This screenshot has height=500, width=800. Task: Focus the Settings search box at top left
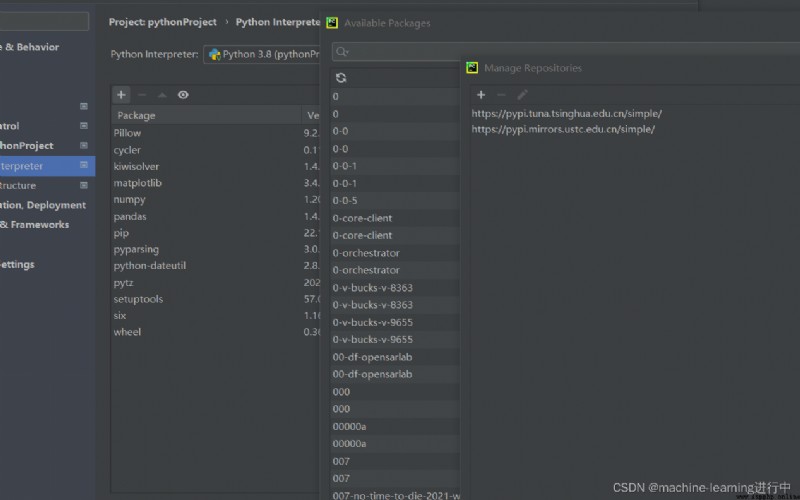[x=44, y=21]
